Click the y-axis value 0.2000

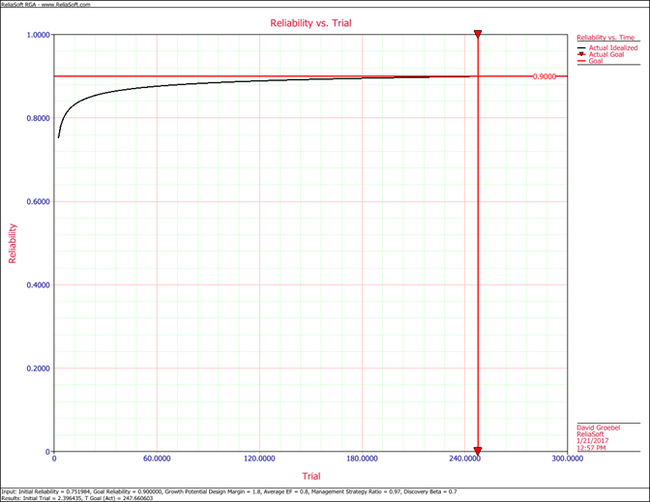pyautogui.click(x=38, y=368)
